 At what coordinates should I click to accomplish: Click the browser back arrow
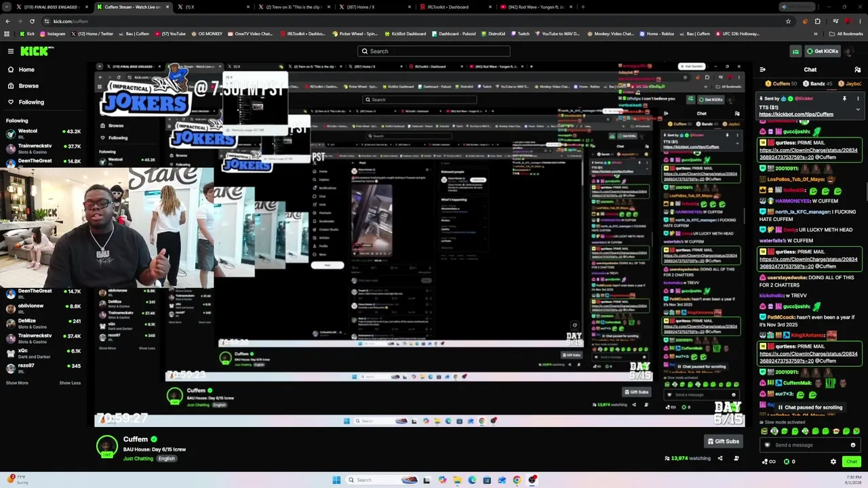click(7, 21)
